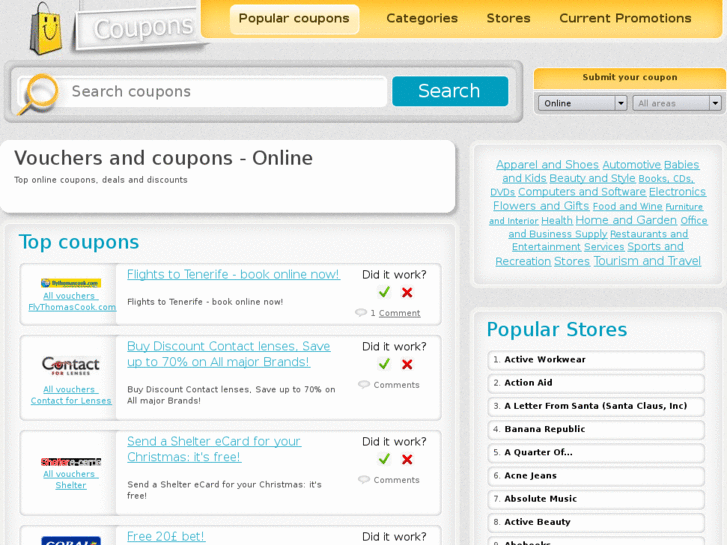727x545 pixels.
Task: Open Computers and Software category
Action: [582, 192]
